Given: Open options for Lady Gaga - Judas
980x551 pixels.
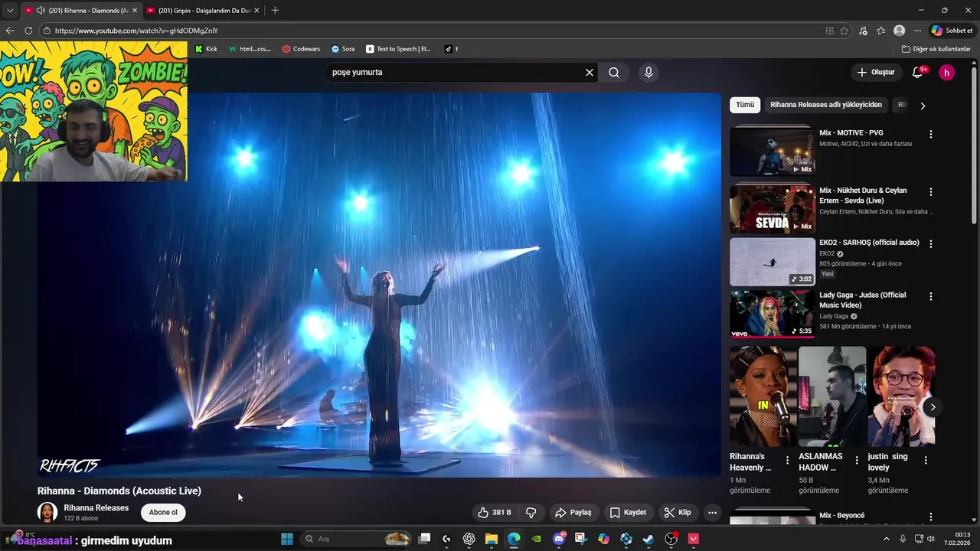Looking at the screenshot, I should coord(931,296).
